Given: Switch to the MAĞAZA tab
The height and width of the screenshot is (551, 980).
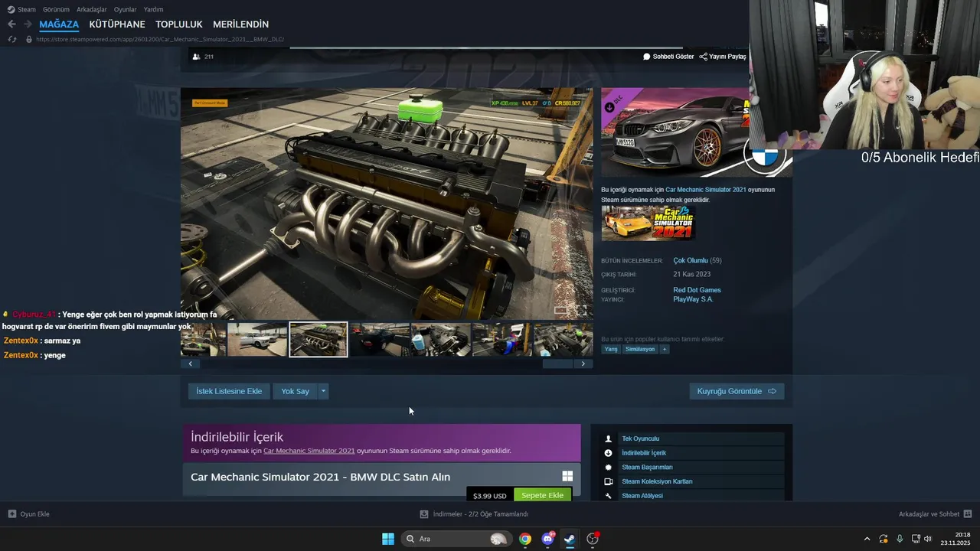Looking at the screenshot, I should click(59, 24).
